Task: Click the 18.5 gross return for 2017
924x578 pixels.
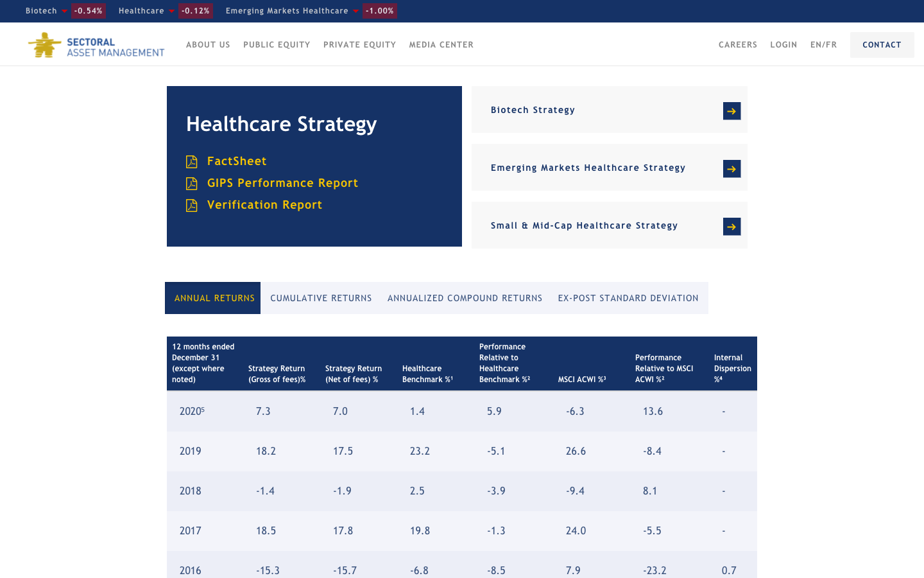Action: 266,530
